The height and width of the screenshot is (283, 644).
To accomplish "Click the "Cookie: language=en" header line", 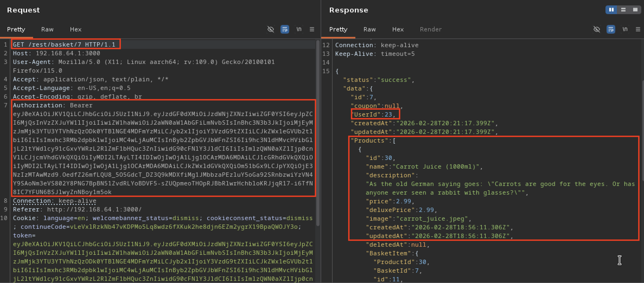I will (x=49, y=218).
